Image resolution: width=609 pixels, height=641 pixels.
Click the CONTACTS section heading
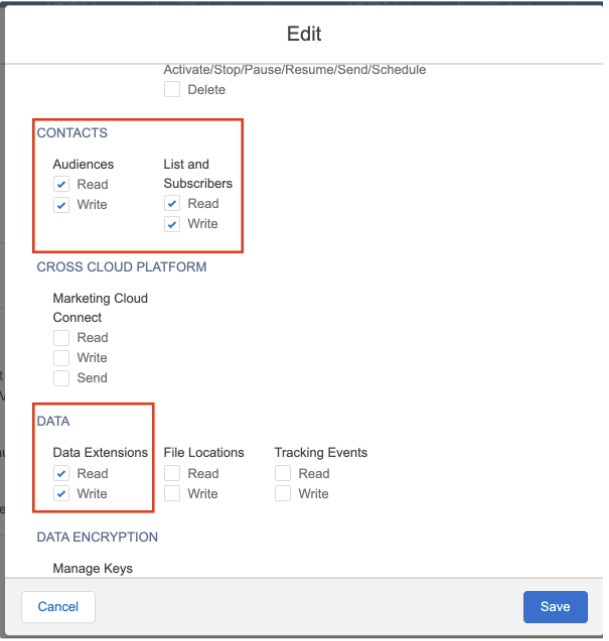coord(72,133)
